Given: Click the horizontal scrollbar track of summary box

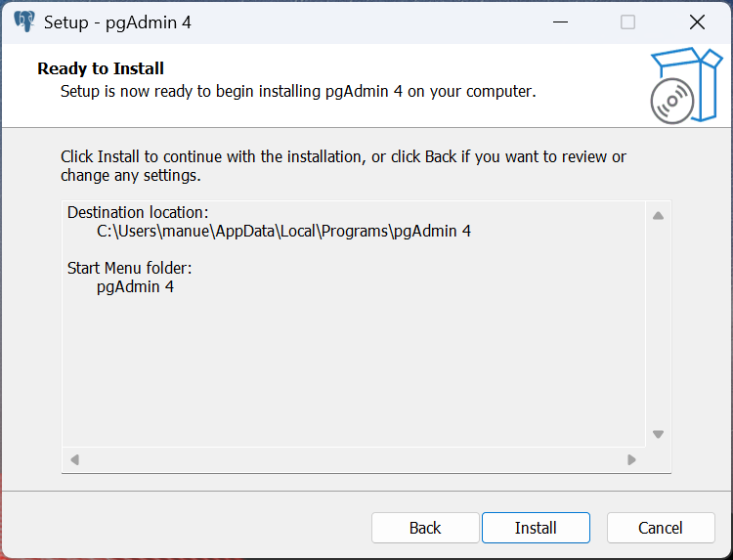Looking at the screenshot, I should 353,459.
